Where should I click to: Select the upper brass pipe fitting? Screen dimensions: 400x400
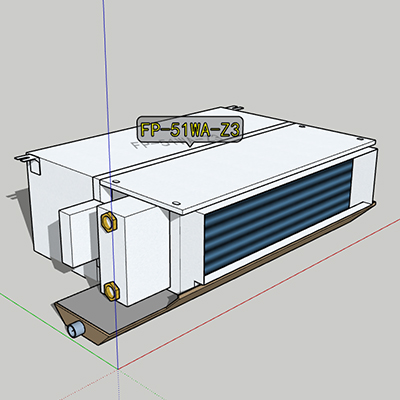(109, 222)
